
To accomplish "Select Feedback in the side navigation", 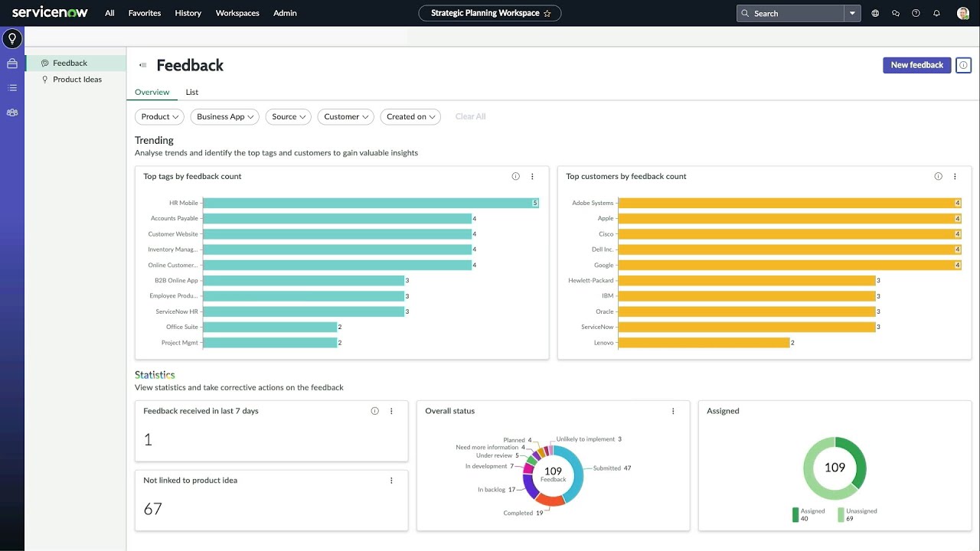I will click(x=76, y=63).
